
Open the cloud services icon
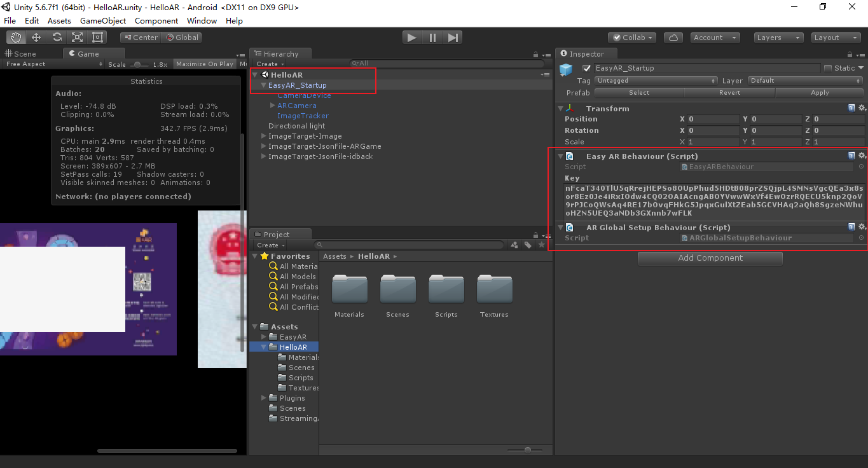coord(673,38)
